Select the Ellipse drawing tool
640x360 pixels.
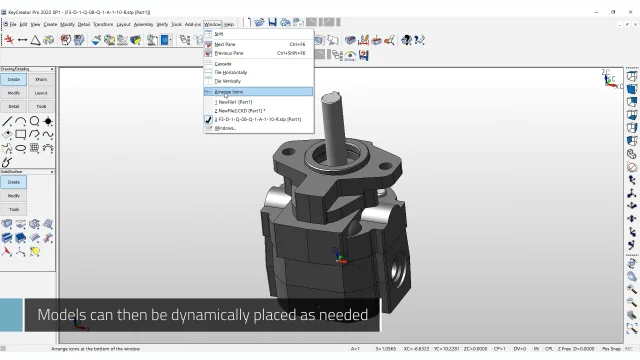tap(20, 148)
